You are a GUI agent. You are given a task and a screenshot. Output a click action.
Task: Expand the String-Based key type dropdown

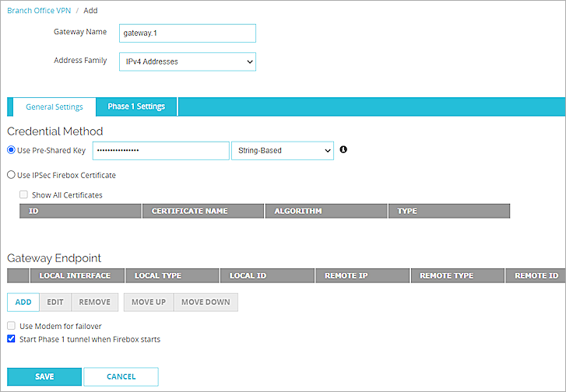[282, 151]
